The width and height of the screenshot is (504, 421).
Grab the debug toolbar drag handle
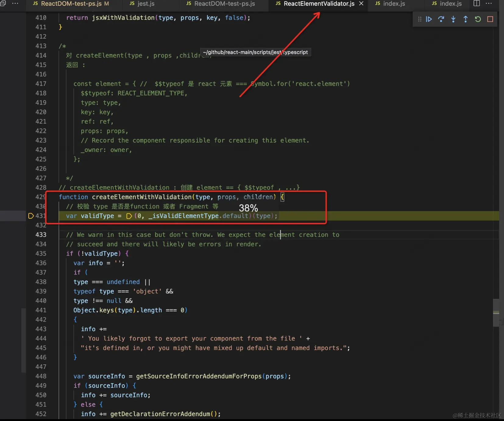click(x=420, y=19)
